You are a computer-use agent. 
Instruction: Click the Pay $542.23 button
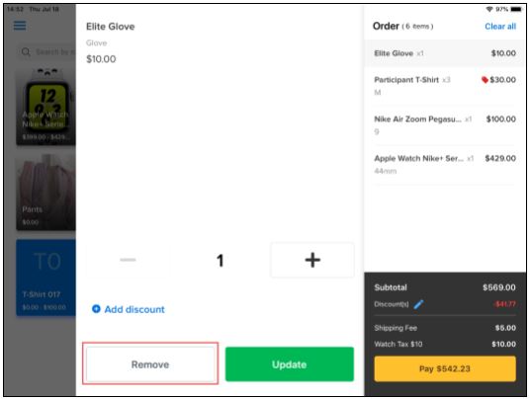coord(445,368)
